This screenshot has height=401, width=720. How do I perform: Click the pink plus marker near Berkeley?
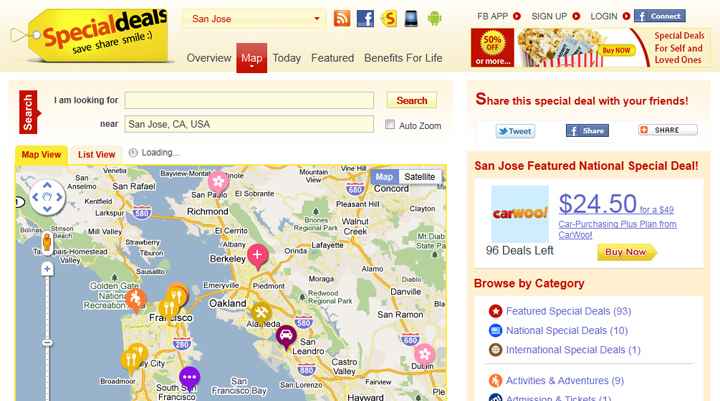pos(257,256)
